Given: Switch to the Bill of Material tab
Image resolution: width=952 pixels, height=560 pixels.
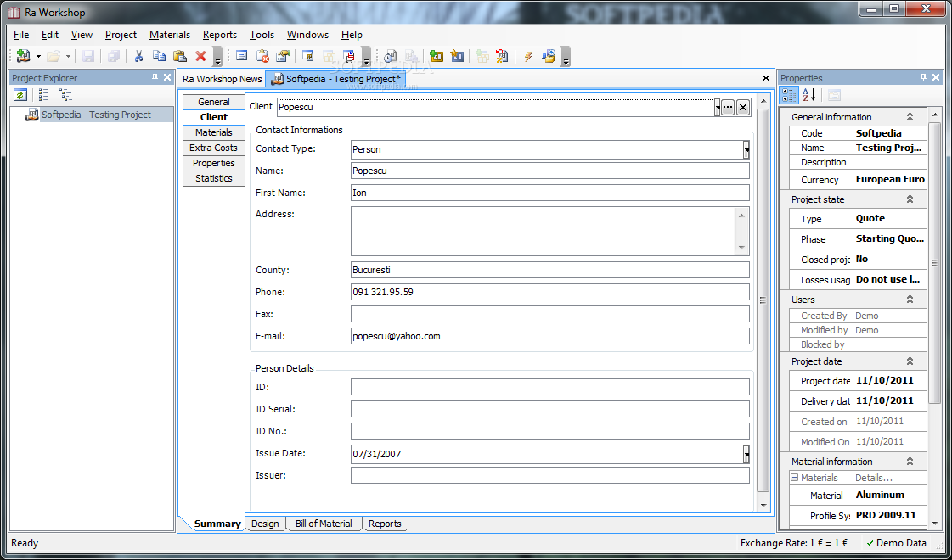Looking at the screenshot, I should coord(324,524).
